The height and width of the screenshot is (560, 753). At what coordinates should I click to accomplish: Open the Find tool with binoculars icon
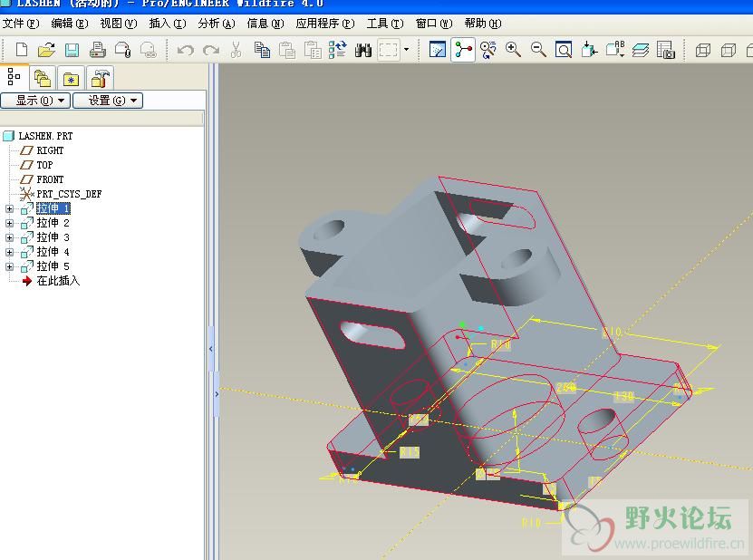point(363,50)
